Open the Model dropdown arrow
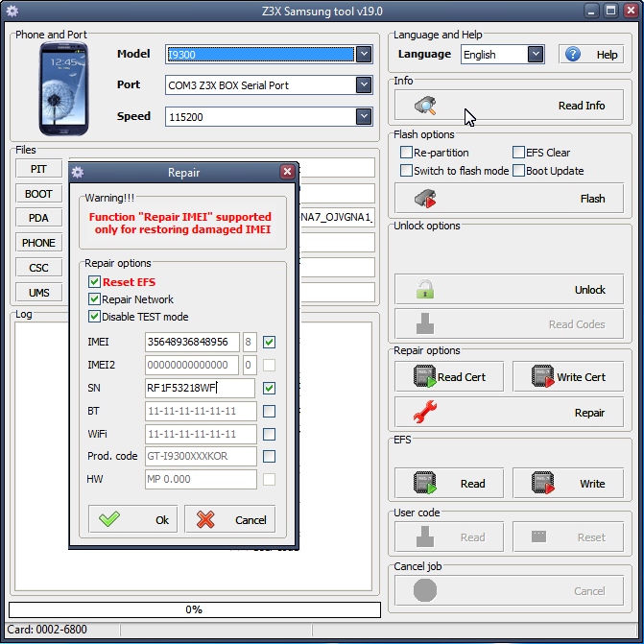The width and height of the screenshot is (644, 644). point(364,54)
